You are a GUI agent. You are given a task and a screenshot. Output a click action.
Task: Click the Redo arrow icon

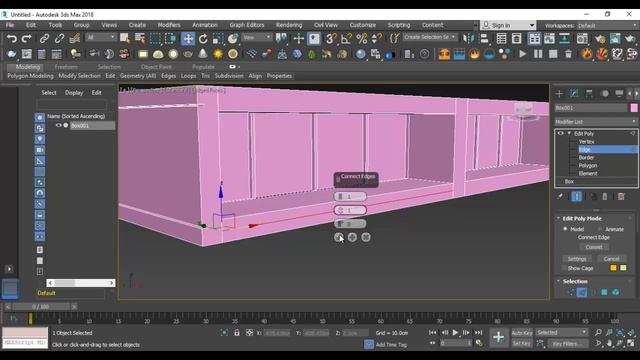click(x=27, y=39)
